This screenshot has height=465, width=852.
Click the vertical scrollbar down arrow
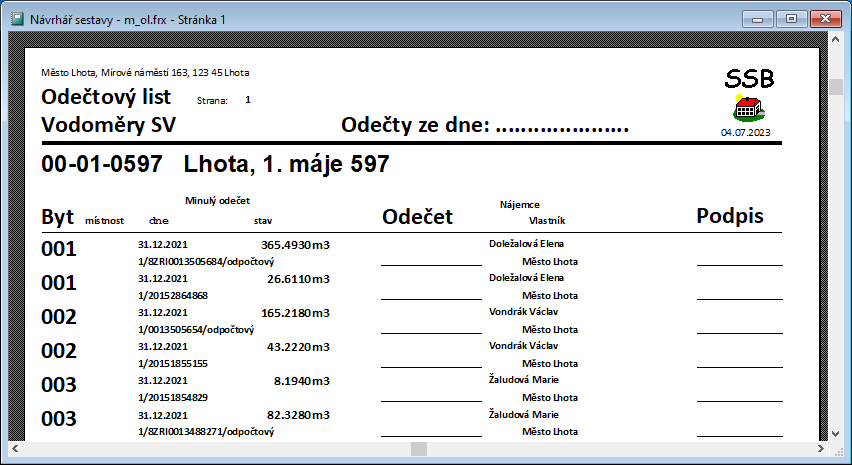[835, 432]
